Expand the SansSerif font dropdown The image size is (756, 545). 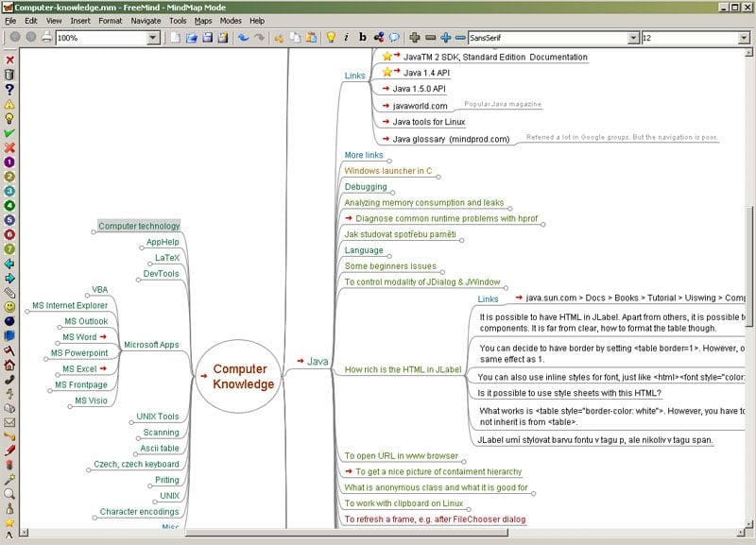633,38
